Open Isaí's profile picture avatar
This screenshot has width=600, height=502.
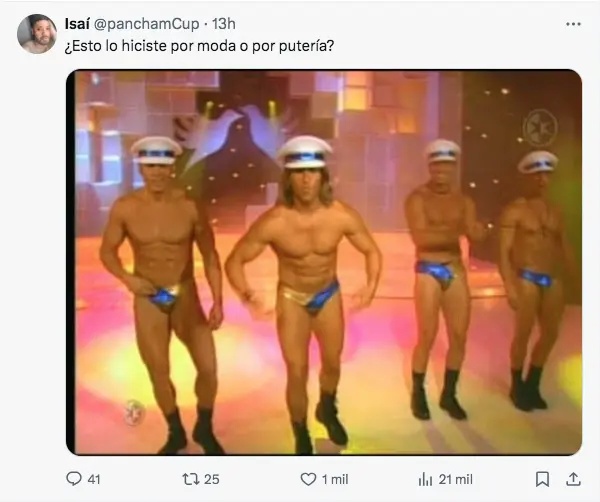click(37, 34)
